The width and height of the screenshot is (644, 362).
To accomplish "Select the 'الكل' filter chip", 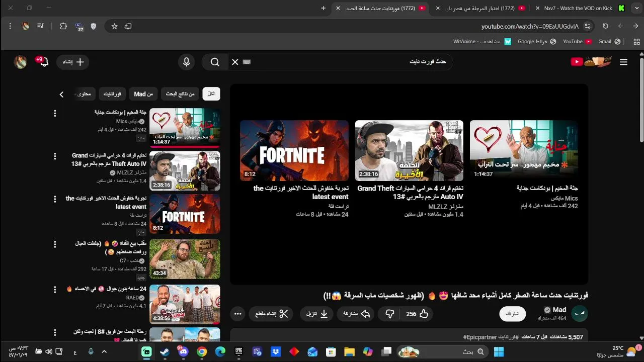I will pos(211,94).
